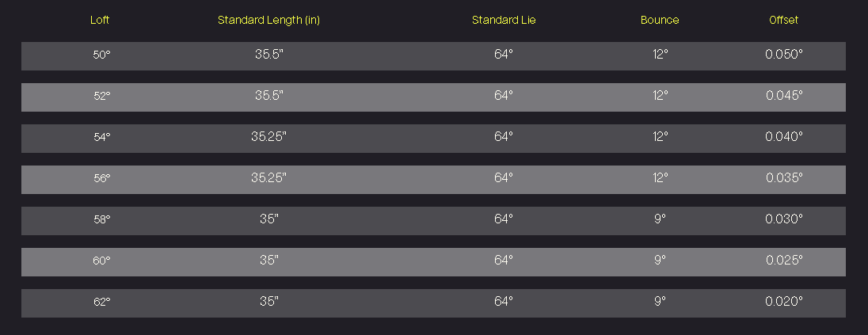Click the 35.5" length in 50° row
Viewport: 868px width, 335px height.
point(269,55)
